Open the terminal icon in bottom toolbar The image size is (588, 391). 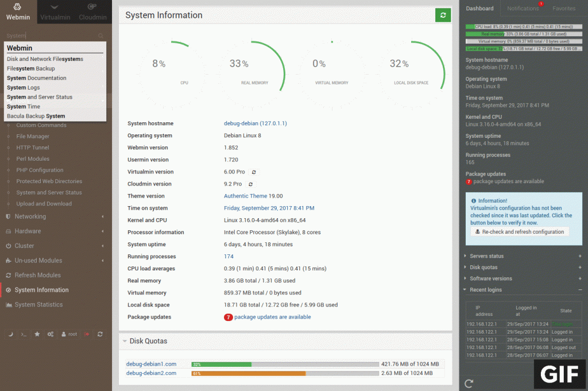24,334
